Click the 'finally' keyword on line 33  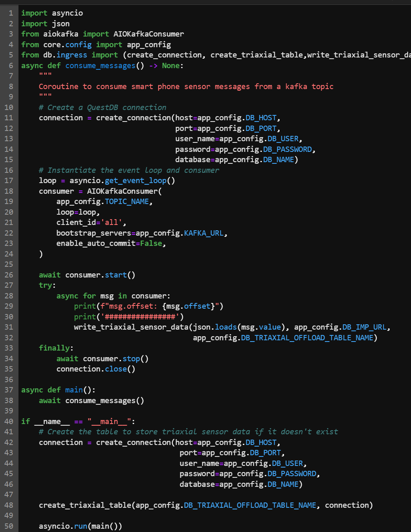click(x=54, y=348)
